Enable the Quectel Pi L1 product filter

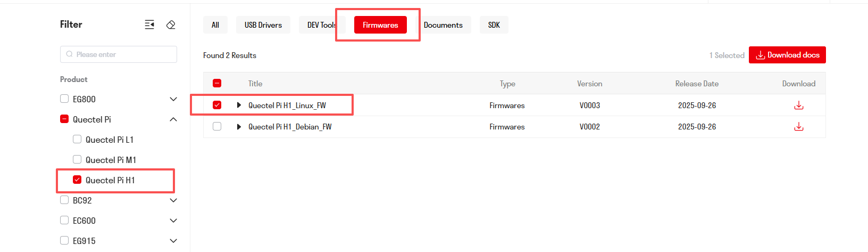coord(77,140)
